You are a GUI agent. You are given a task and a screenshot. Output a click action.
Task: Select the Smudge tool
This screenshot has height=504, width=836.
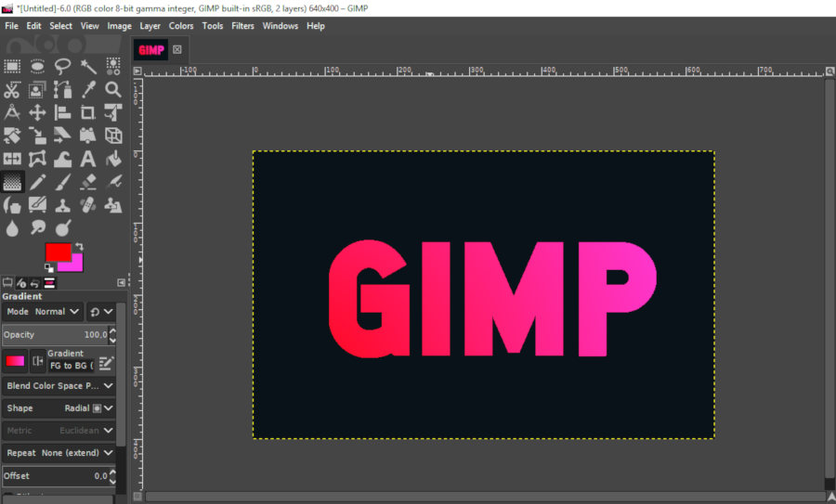pos(37,228)
